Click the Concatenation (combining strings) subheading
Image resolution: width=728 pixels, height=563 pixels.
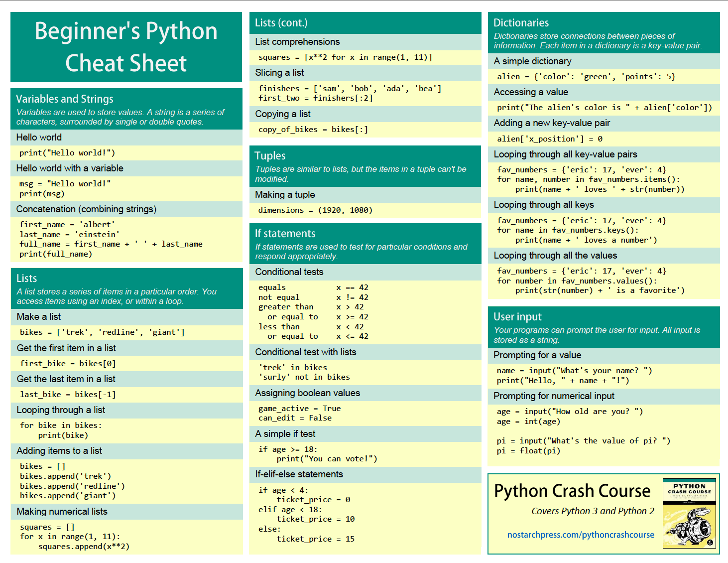(x=86, y=209)
